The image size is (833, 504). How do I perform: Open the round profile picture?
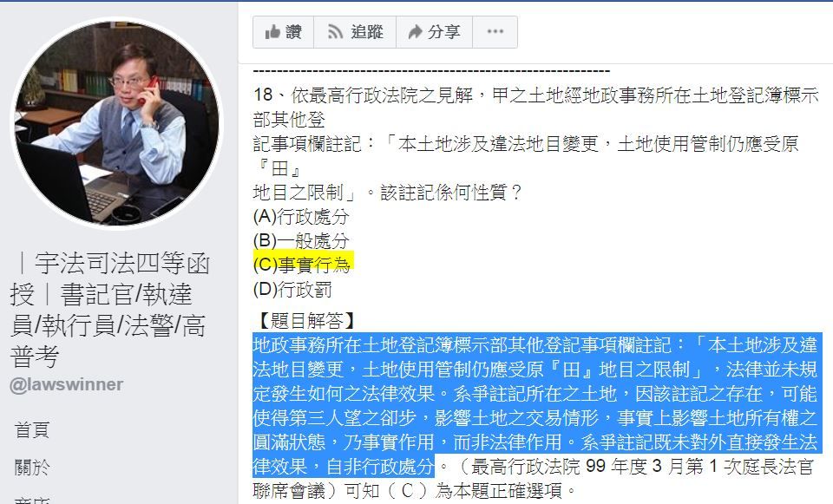coord(116,122)
